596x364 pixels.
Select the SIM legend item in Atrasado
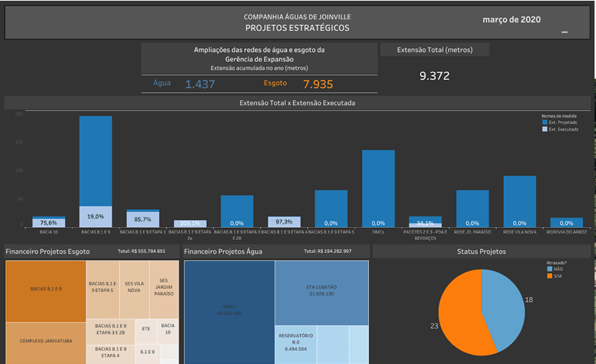(550, 276)
